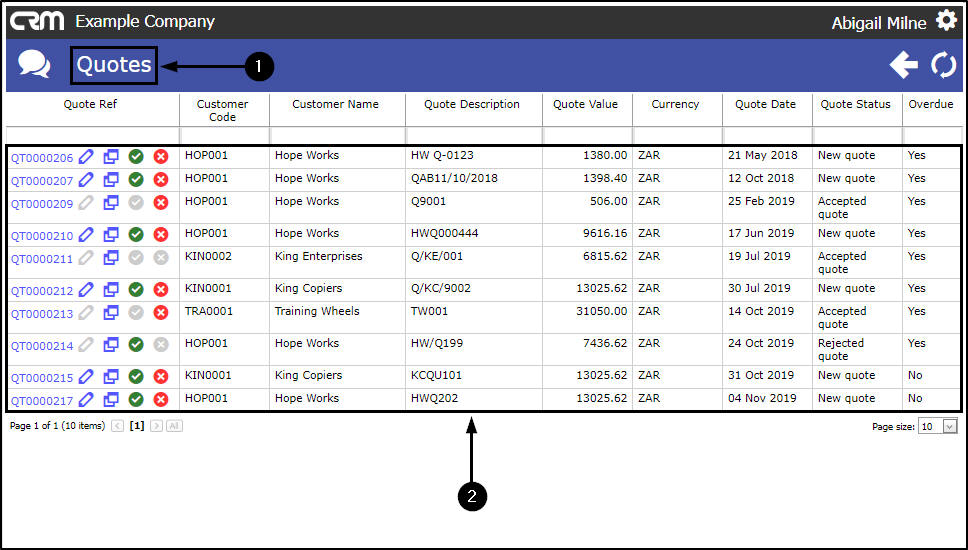Sort by Quote Date column header
Screen dimensions: 968x550
(766, 104)
